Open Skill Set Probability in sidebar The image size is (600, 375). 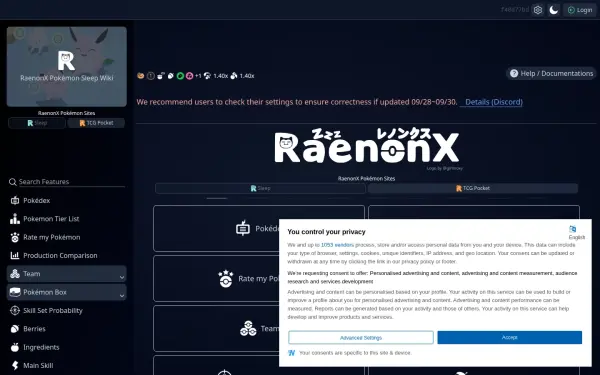pyautogui.click(x=67, y=310)
